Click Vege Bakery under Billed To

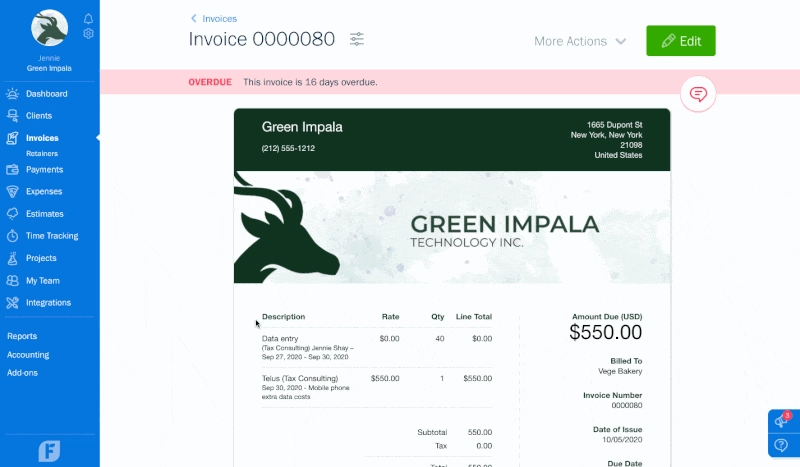click(620, 371)
